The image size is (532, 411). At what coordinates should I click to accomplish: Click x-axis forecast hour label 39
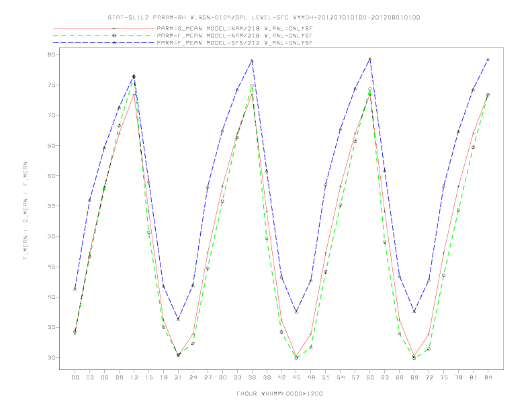[267, 377]
